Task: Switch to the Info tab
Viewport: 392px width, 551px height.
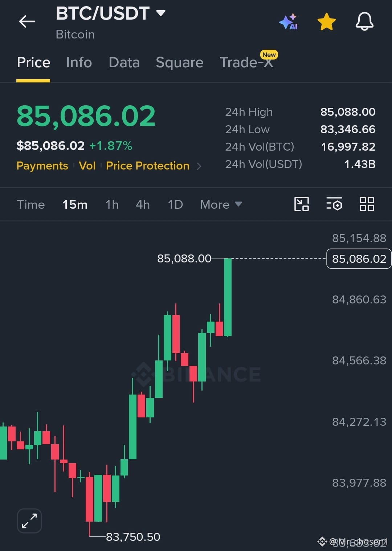Action: pyautogui.click(x=79, y=62)
